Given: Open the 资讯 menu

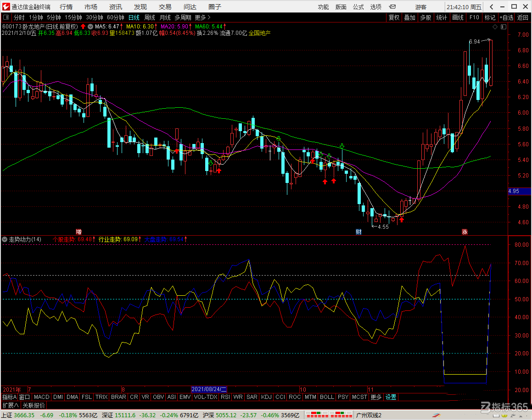Looking at the screenshot, I should click(x=116, y=7).
